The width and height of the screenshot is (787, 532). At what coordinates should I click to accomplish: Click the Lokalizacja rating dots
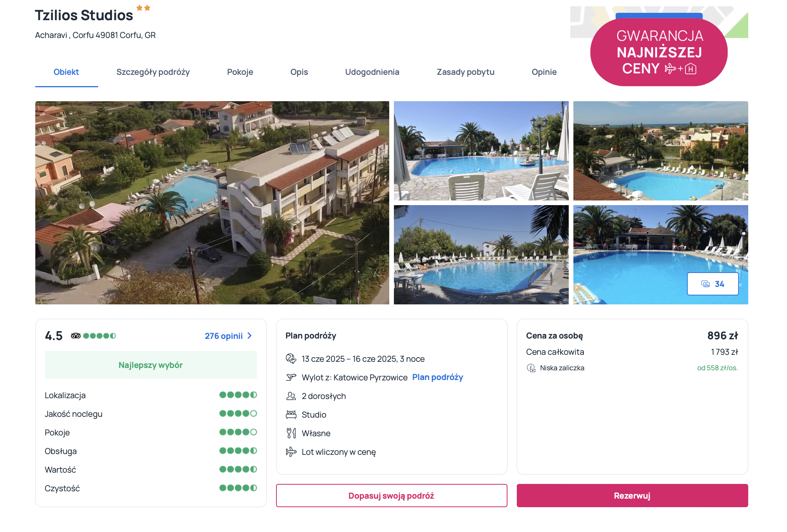click(x=238, y=395)
